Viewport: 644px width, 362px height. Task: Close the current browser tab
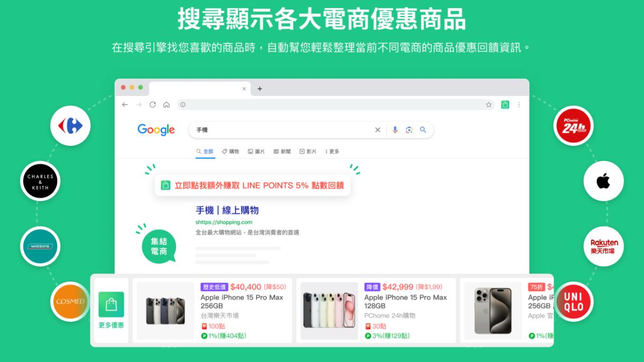(244, 88)
